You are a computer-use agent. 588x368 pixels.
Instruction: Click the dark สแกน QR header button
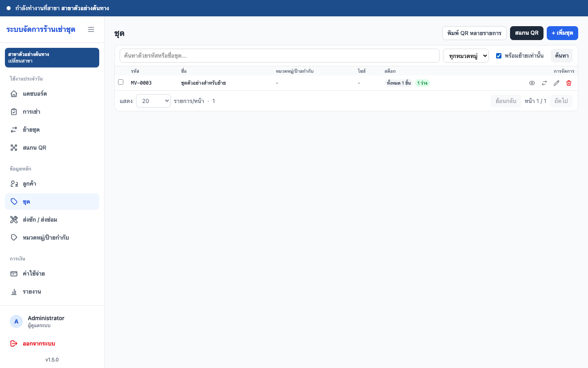click(x=527, y=33)
